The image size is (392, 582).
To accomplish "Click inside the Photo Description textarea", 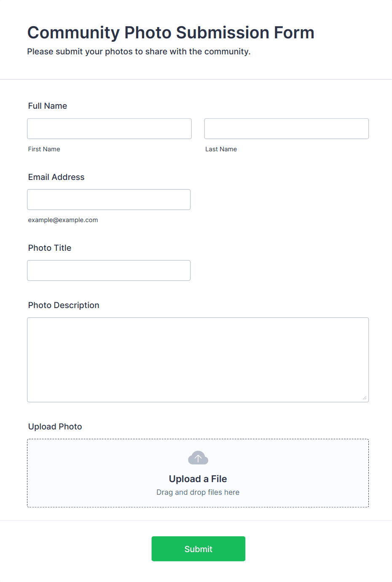I will 198,359.
